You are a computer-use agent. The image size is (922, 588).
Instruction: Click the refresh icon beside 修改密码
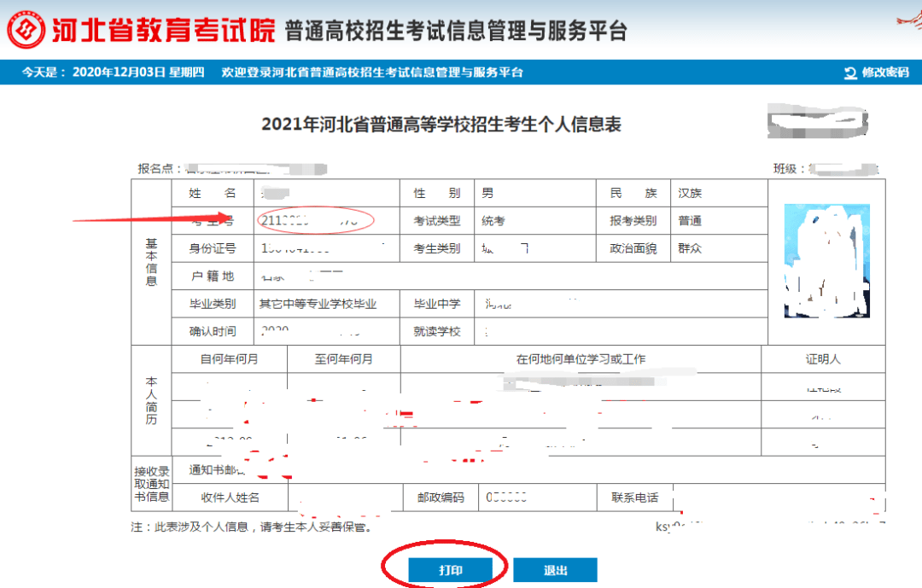849,73
